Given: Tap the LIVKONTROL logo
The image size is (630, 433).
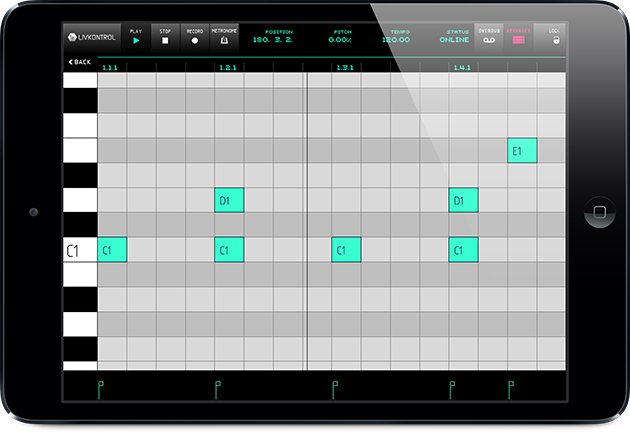Looking at the screenshot, I should (91, 37).
